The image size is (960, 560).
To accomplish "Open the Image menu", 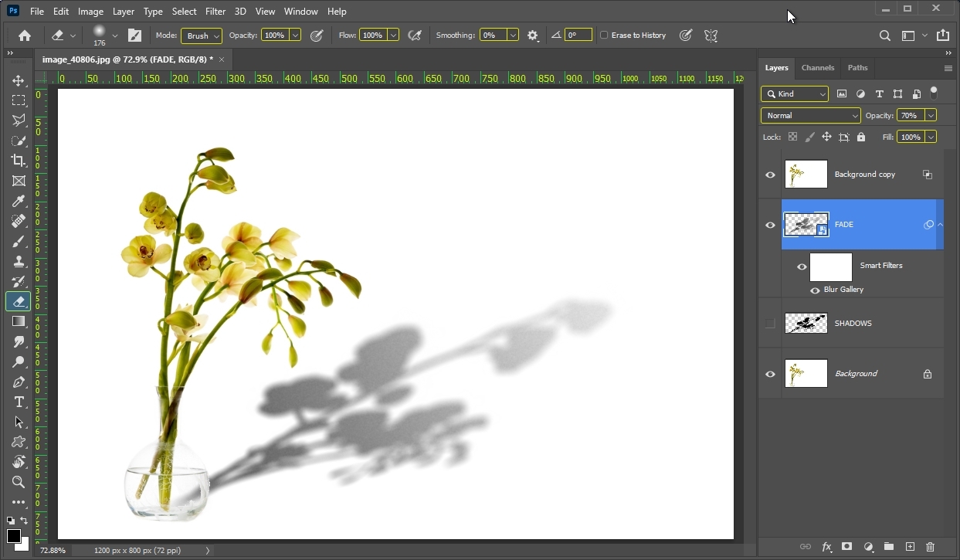I will (90, 12).
